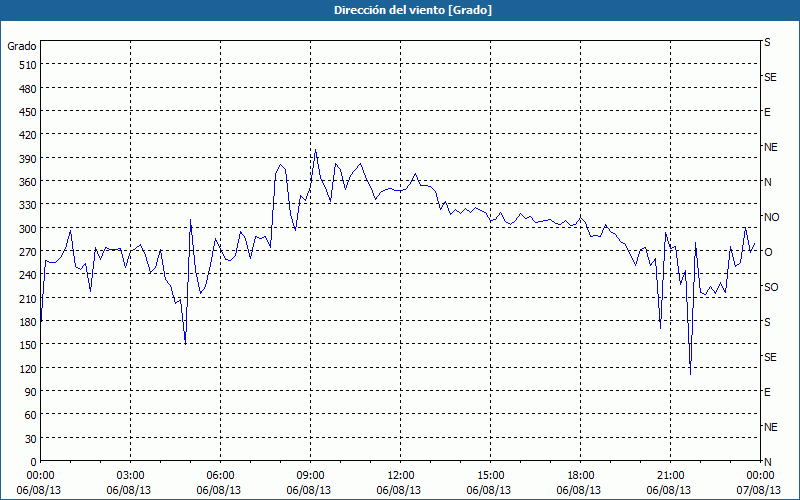Pick the 330 tick label on the left axis
The height and width of the screenshot is (500, 800).
point(29,205)
